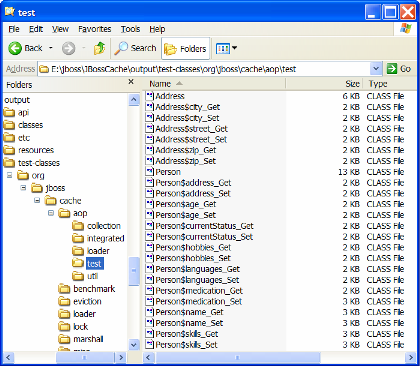Screen dimensions: 420x366
Task: Select the Person$medication_Set file icon
Action: click(x=150, y=301)
